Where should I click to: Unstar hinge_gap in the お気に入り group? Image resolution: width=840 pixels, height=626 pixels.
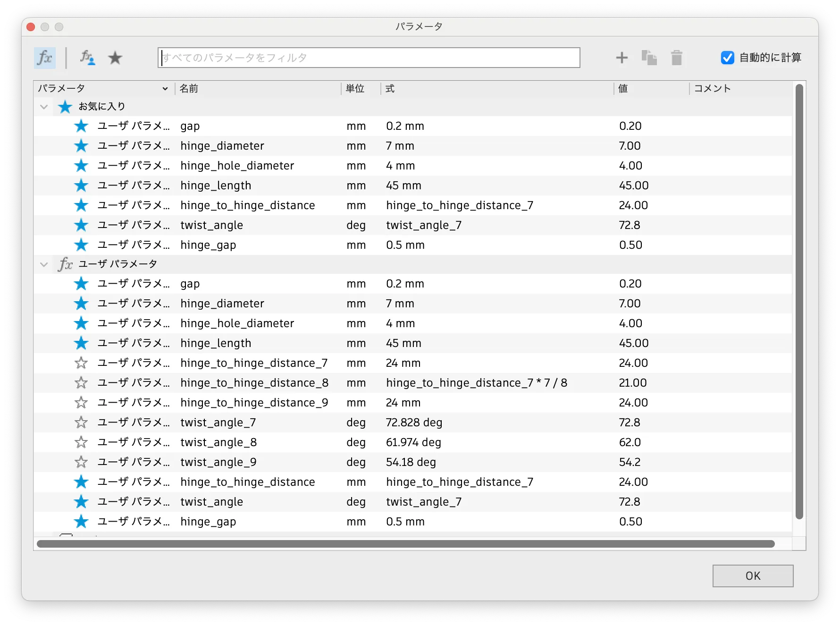pos(81,245)
